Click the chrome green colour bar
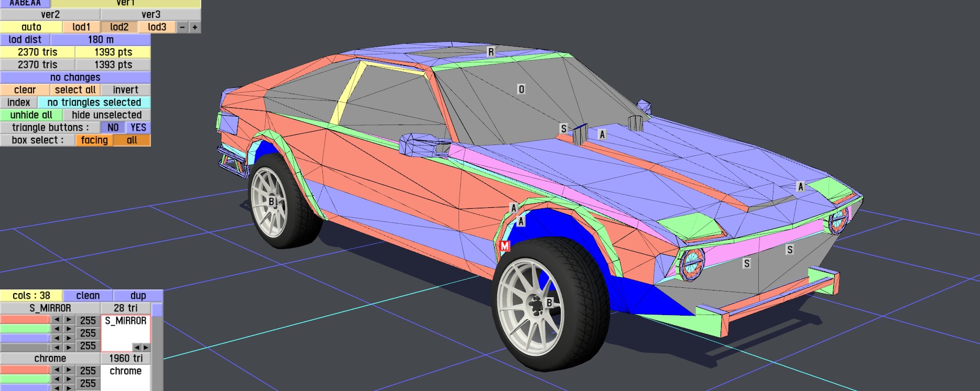Image resolution: width=980 pixels, height=391 pixels. [x=25, y=379]
